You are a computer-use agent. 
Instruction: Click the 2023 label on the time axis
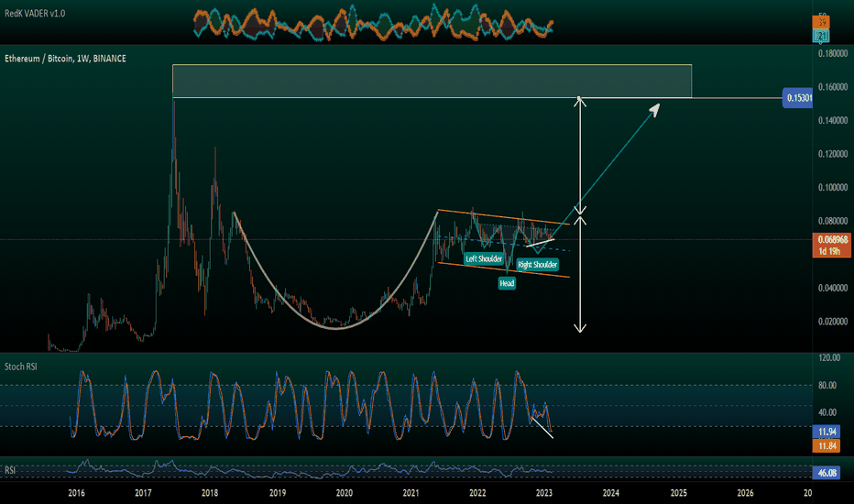pyautogui.click(x=544, y=493)
